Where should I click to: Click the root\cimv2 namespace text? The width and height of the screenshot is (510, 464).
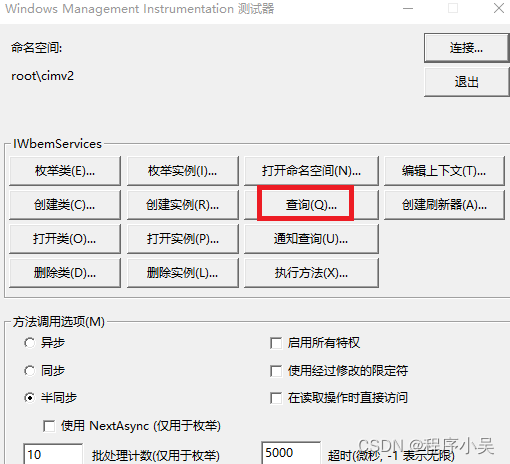[x=42, y=76]
